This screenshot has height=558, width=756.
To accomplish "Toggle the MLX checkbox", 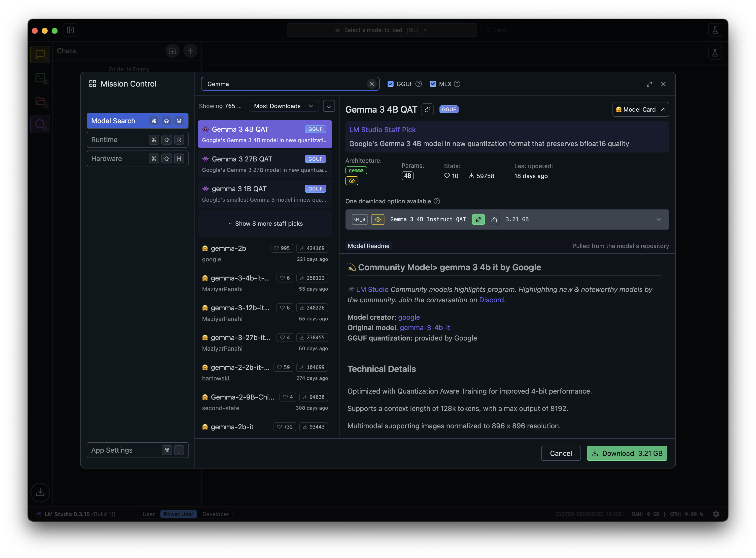I will coord(433,84).
